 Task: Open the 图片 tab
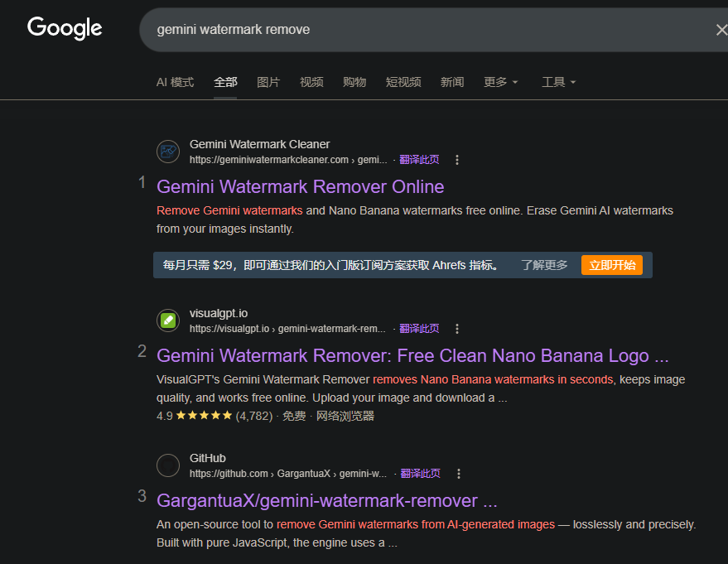click(268, 82)
